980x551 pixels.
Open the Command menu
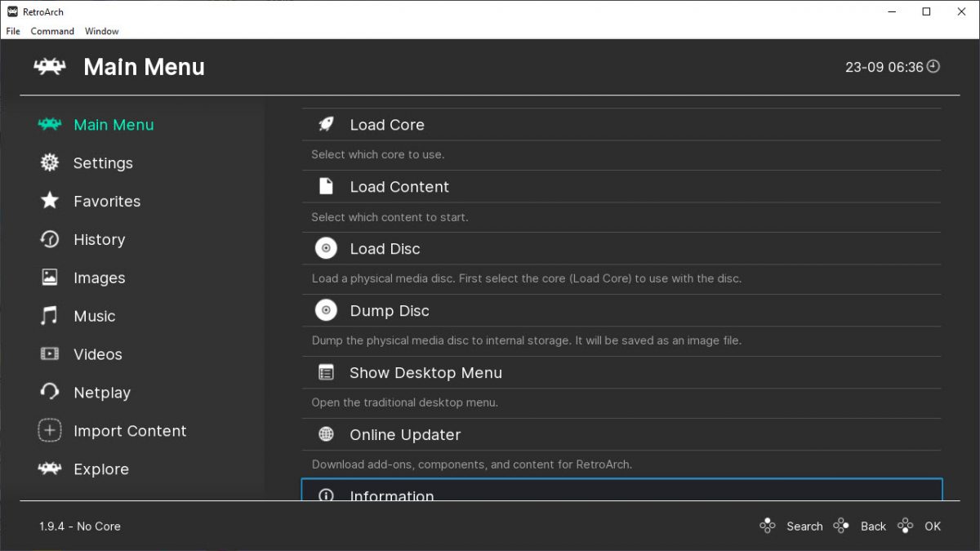[52, 31]
